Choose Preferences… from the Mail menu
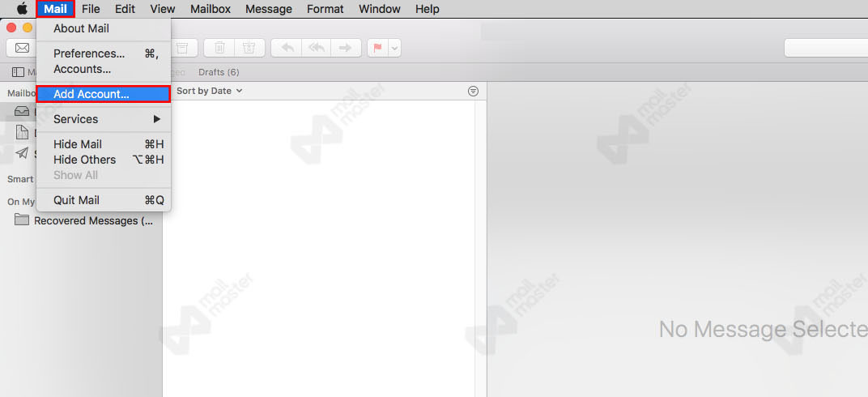This screenshot has height=397, width=868. [104, 53]
